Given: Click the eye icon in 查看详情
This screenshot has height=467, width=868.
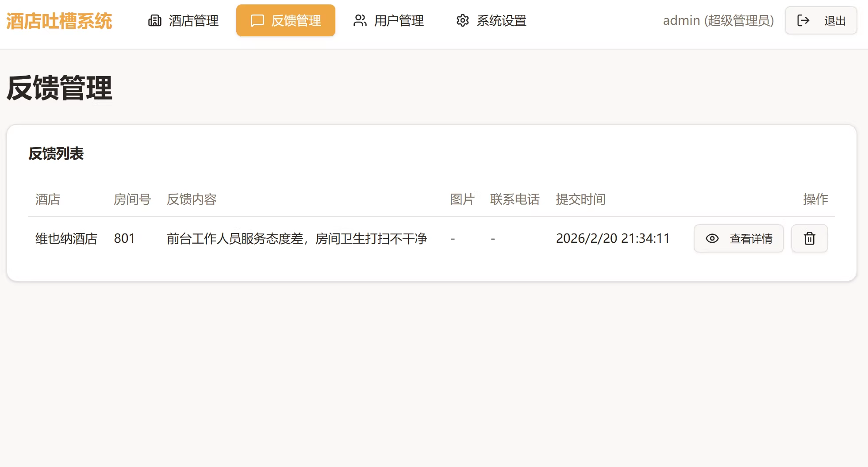Looking at the screenshot, I should 712,239.
